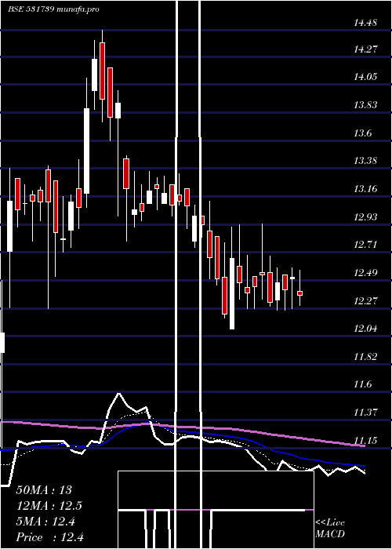Click the first large white candle at left
The height and width of the screenshot is (549, 392).
(x=9, y=226)
